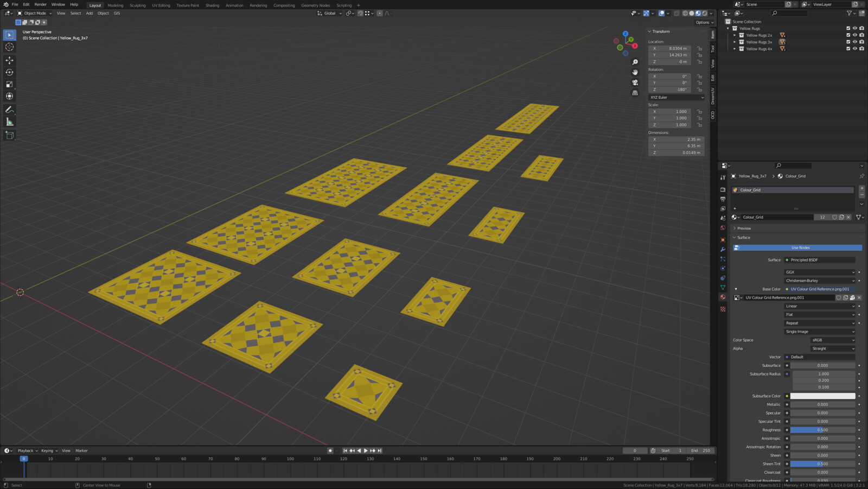Toggle Yellow Rugs 2x exclude checkbox
Image resolution: width=868 pixels, height=489 pixels.
(848, 35)
